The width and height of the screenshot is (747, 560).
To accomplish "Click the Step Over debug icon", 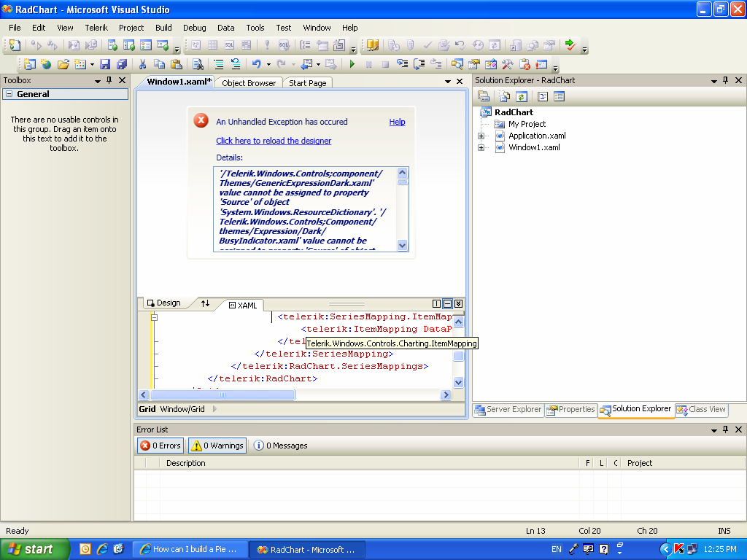I will 419,64.
